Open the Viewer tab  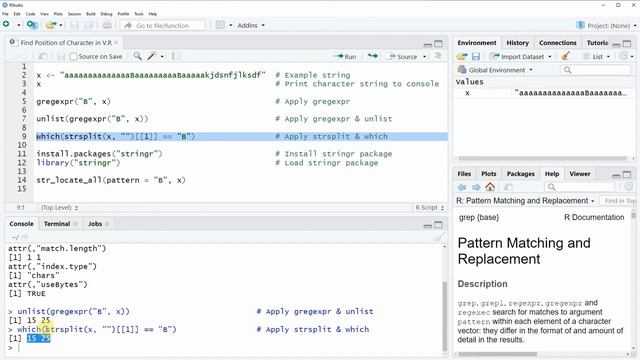580,173
